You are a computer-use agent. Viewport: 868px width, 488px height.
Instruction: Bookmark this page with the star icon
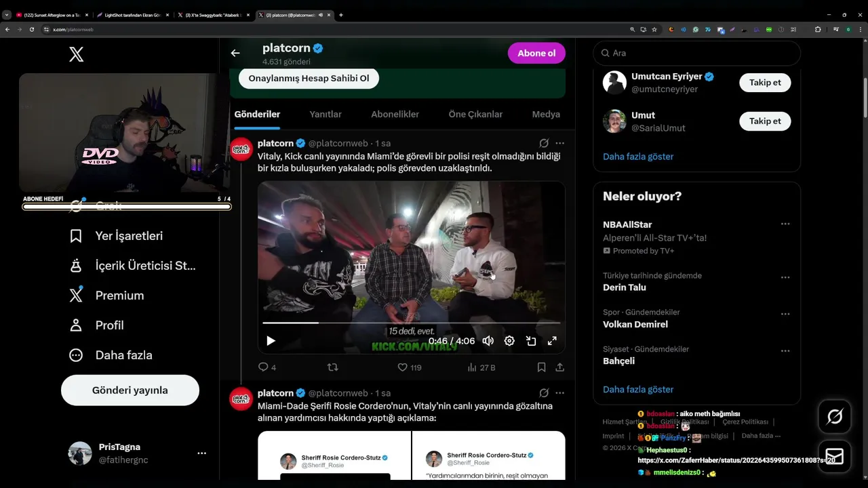pos(654,29)
